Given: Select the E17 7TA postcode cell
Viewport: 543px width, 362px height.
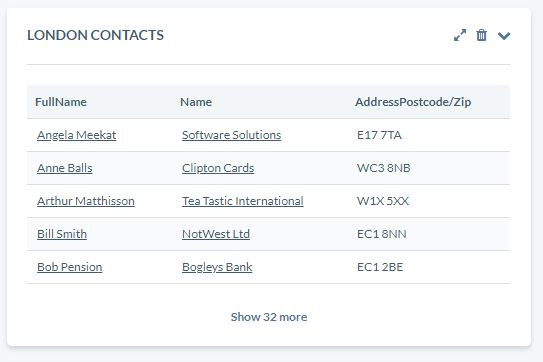Looking at the screenshot, I should 379,135.
